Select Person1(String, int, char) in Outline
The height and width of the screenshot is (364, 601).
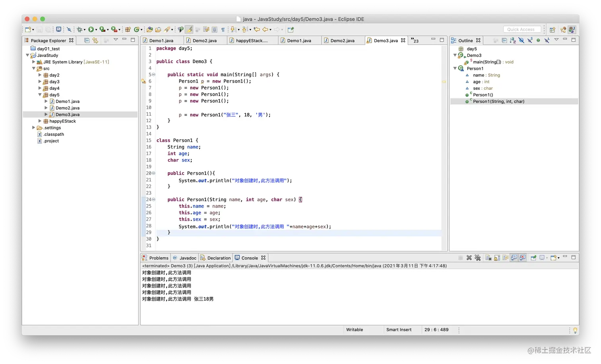click(x=498, y=101)
